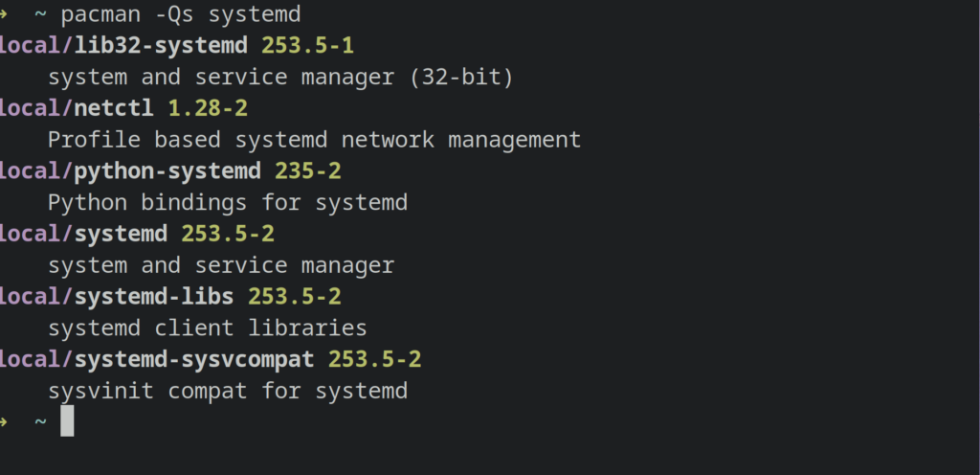Click the tilde on the last prompt line
The height and width of the screenshot is (475, 980).
[40, 421]
